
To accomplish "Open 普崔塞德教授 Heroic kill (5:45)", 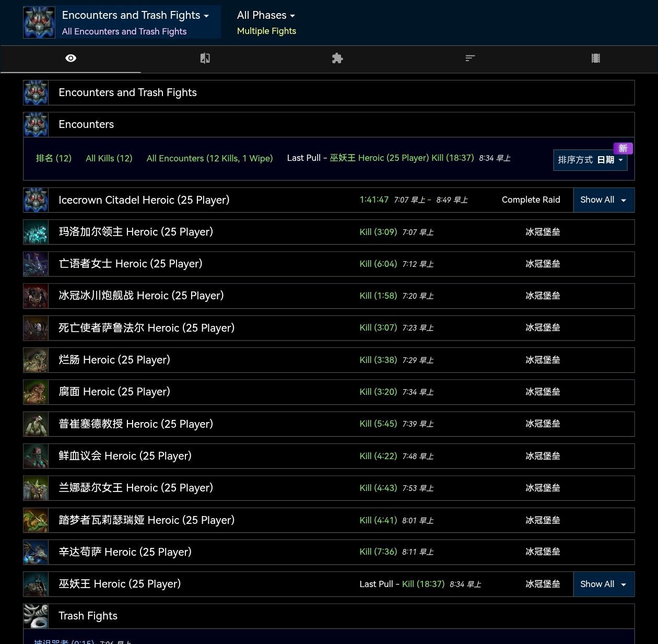I will (378, 424).
